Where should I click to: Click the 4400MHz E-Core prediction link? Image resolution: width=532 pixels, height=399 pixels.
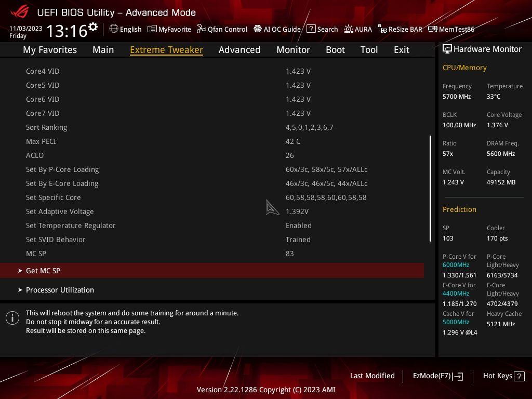(456, 293)
